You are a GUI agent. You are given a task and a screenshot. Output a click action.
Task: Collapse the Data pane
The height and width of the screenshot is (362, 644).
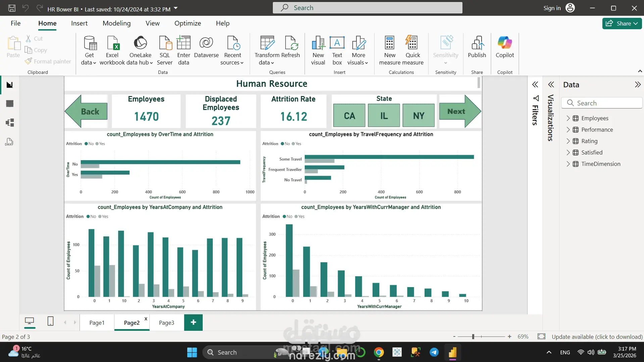point(638,85)
